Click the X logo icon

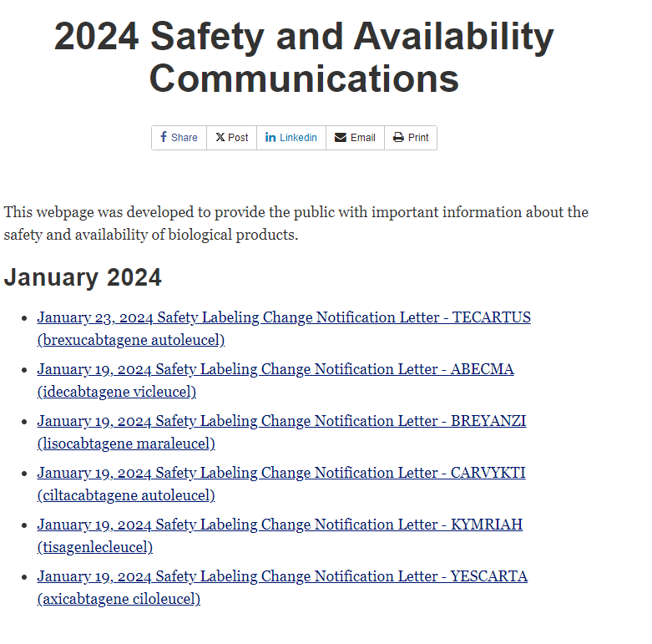coord(220,137)
